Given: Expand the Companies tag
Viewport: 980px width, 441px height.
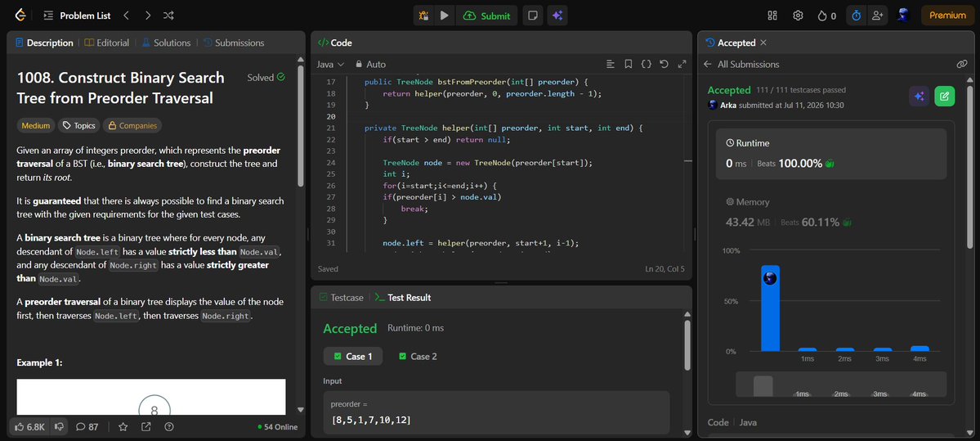Looking at the screenshot, I should (132, 125).
